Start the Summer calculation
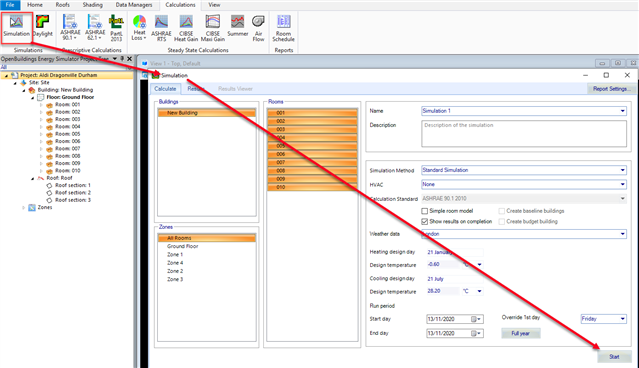 238,26
